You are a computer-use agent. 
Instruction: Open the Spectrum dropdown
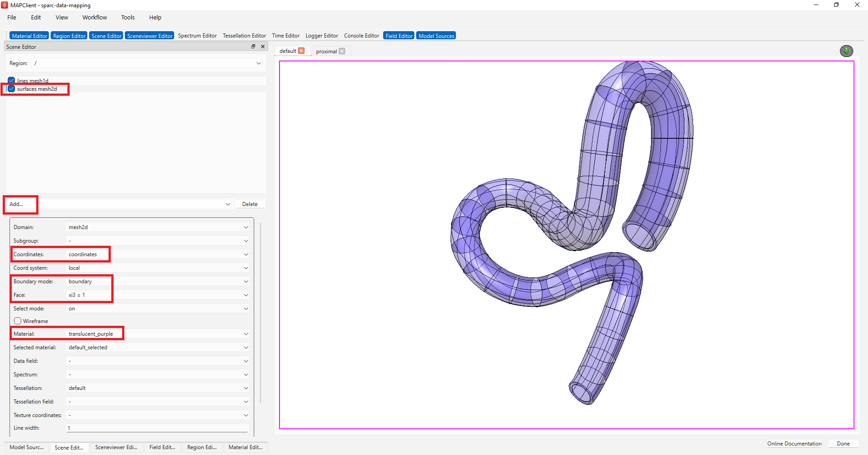coord(158,375)
